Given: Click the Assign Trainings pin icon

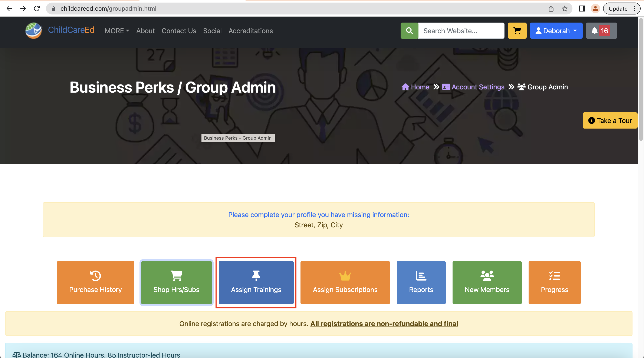Looking at the screenshot, I should pyautogui.click(x=255, y=276).
